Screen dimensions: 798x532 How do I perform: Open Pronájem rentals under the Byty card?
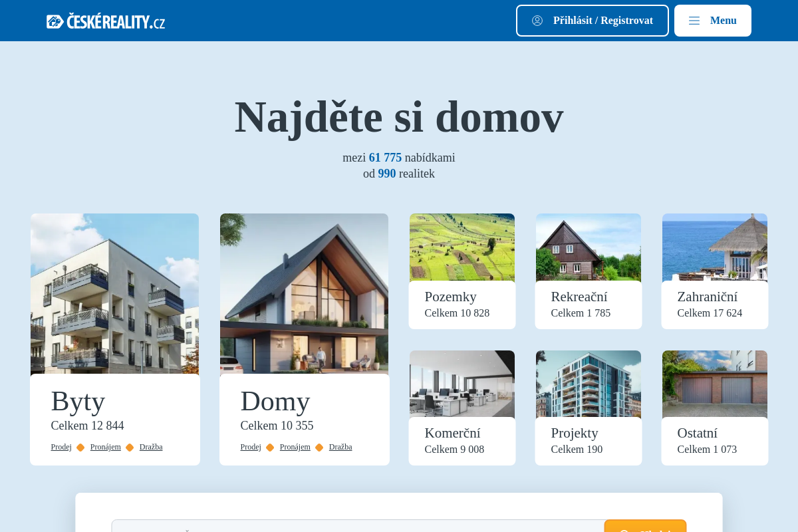105,447
